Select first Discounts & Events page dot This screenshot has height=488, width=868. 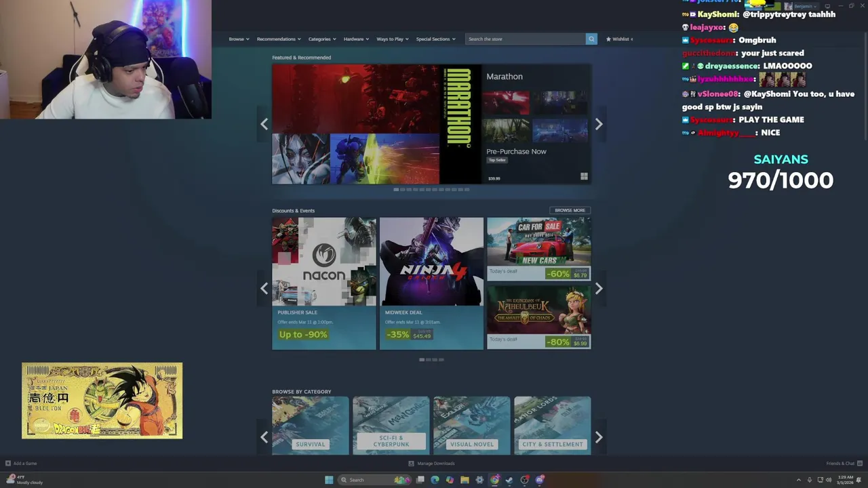coord(422,360)
